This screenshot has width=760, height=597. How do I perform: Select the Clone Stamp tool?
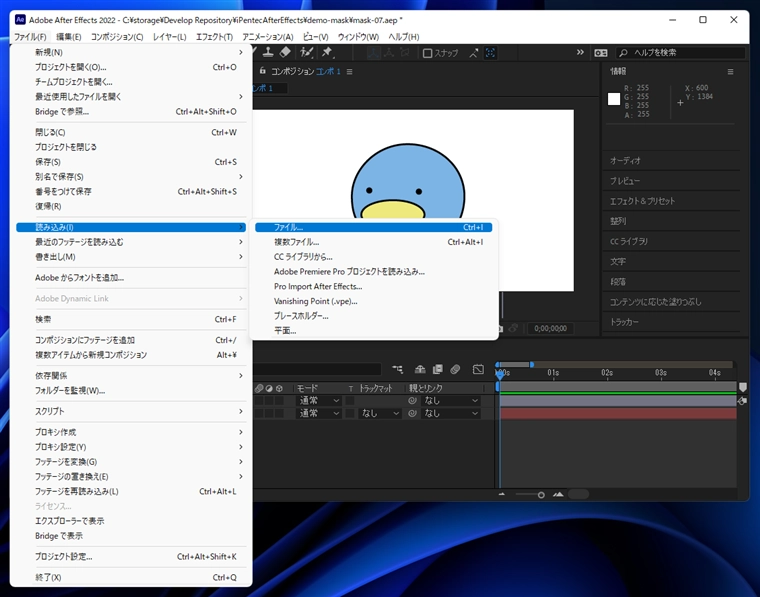269,53
